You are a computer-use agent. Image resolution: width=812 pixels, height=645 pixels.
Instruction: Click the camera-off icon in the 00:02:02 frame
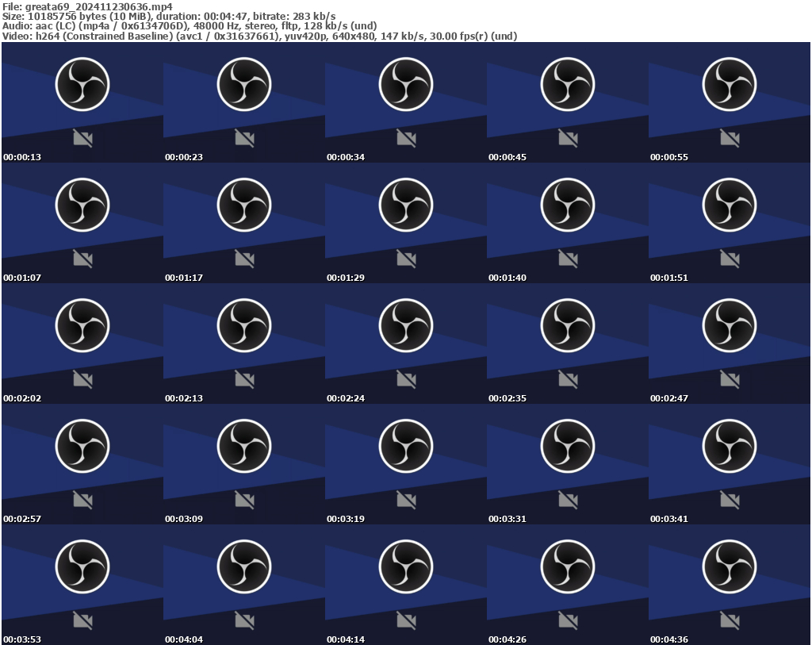82,380
